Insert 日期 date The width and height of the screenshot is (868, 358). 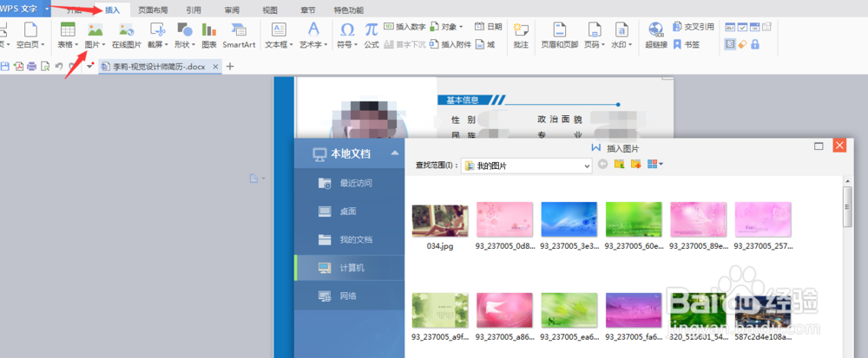pos(488,27)
